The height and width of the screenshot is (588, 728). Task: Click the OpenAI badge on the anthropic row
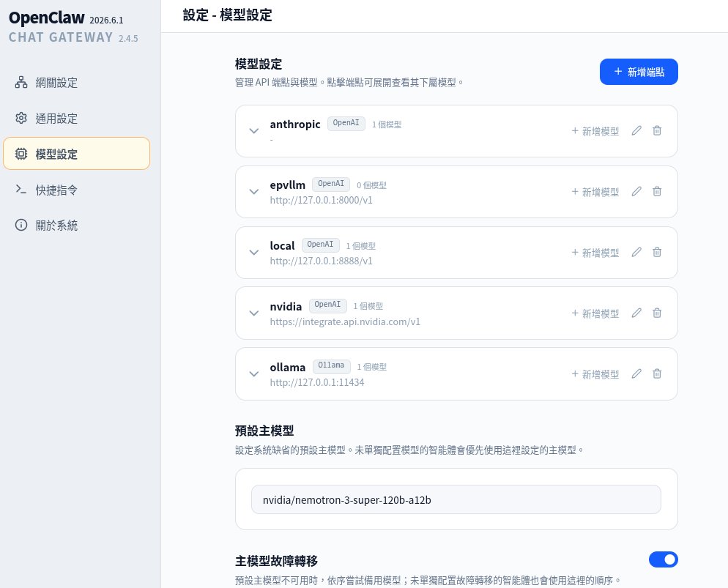pos(346,124)
